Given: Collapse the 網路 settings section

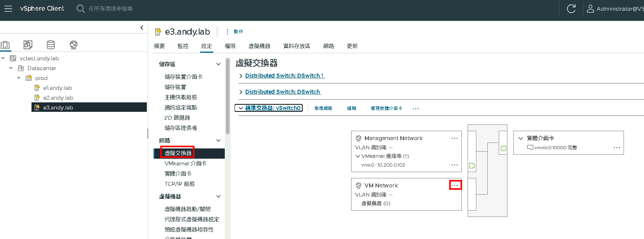Looking at the screenshot, I should pos(218,141).
